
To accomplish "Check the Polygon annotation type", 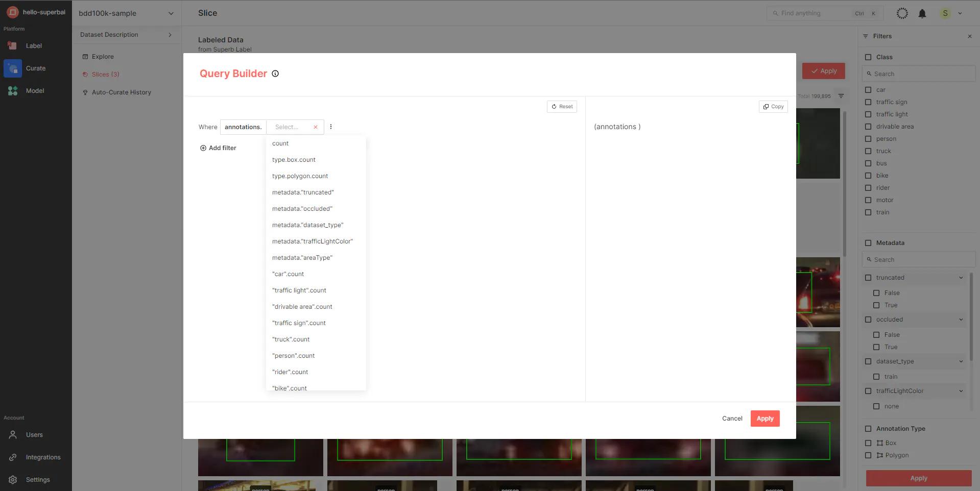I will point(868,455).
